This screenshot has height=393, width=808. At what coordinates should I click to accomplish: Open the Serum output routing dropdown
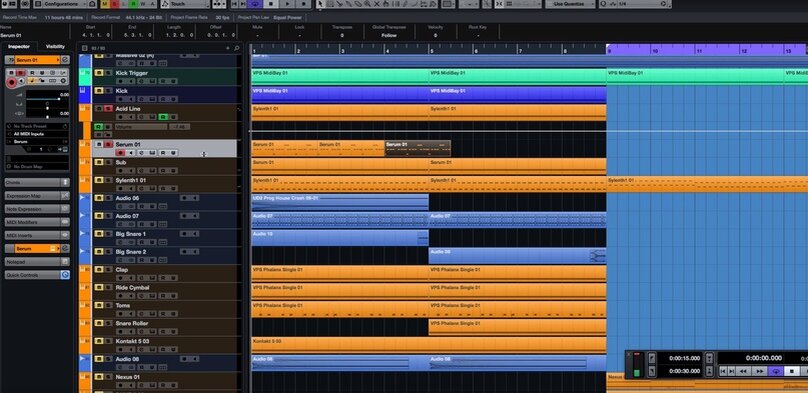point(37,142)
